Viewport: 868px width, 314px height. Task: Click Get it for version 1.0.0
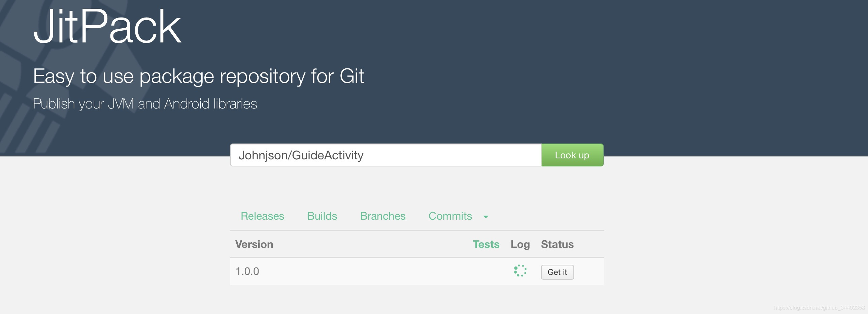click(557, 272)
